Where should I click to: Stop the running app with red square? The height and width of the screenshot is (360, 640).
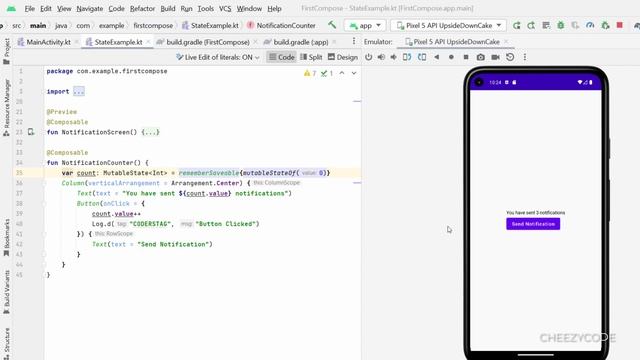point(620,25)
